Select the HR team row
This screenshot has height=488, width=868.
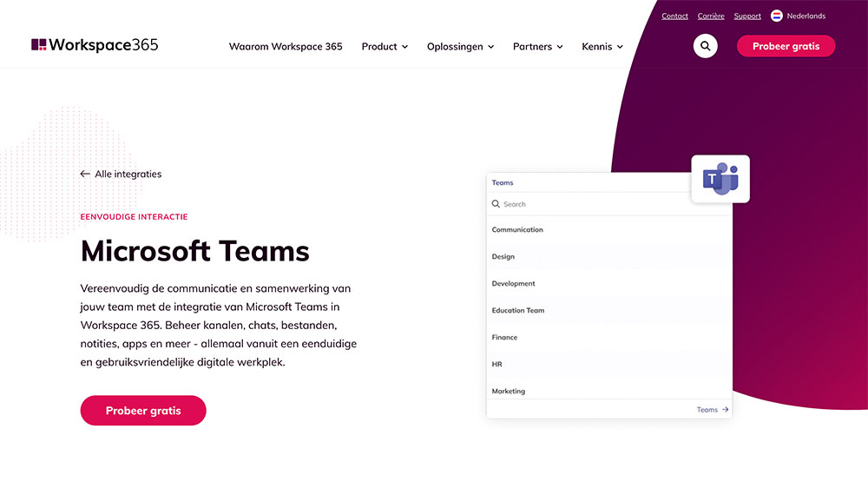click(609, 364)
